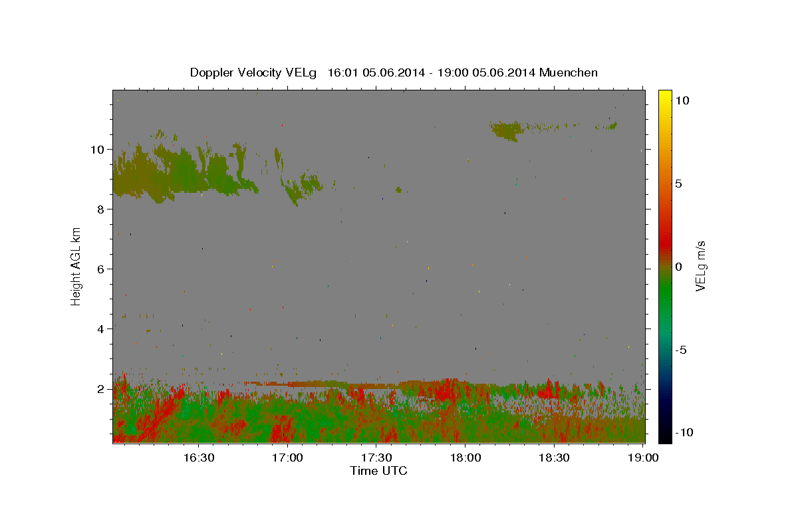Click the 18:30 time tick label
Image resolution: width=798 pixels, height=532 pixels.
554,458
